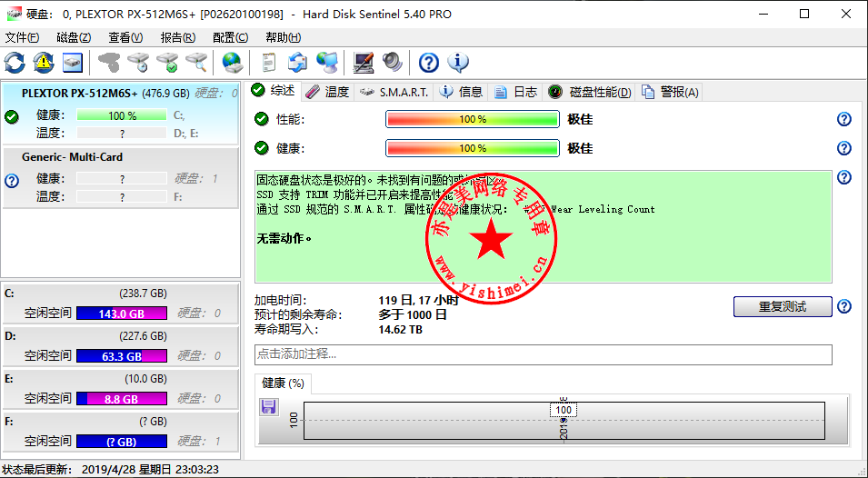Switch to the S.M.A.R.T. tab
Viewport: 868px width, 478px height.
(394, 92)
